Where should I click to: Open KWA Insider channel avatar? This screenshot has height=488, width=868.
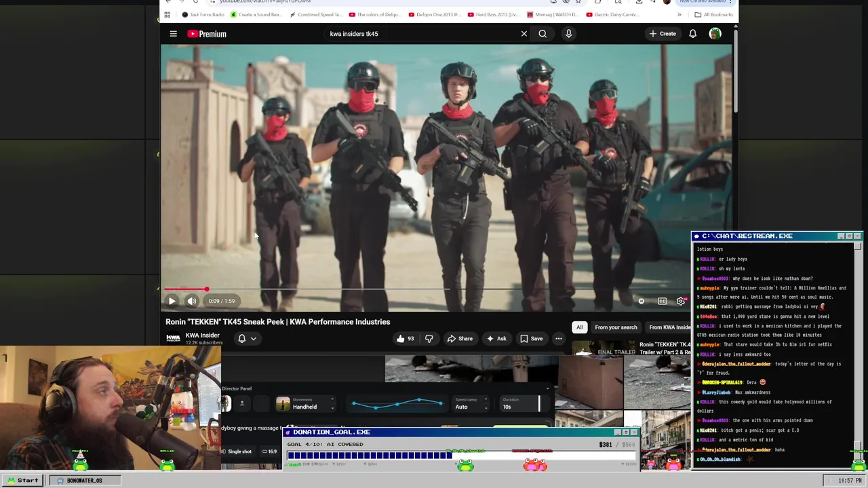click(x=173, y=338)
